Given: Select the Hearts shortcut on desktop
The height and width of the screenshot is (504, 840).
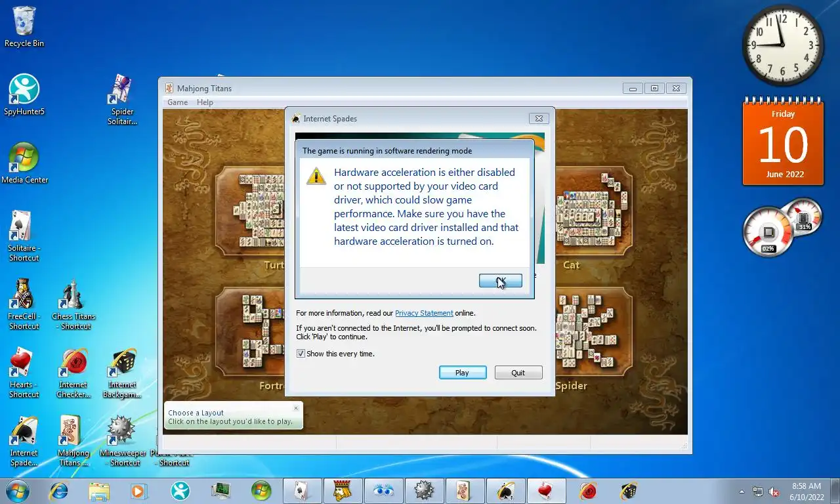Looking at the screenshot, I should 24,373.
